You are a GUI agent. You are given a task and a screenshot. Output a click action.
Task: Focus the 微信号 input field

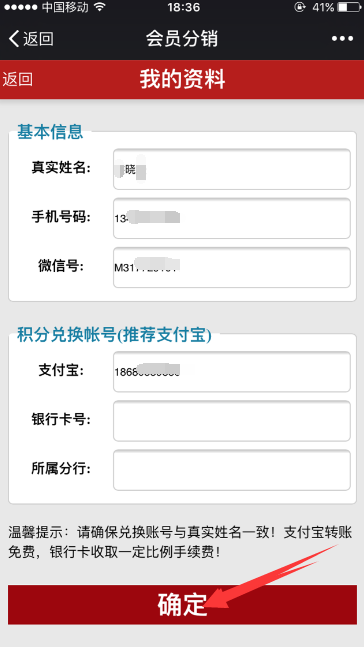click(232, 267)
